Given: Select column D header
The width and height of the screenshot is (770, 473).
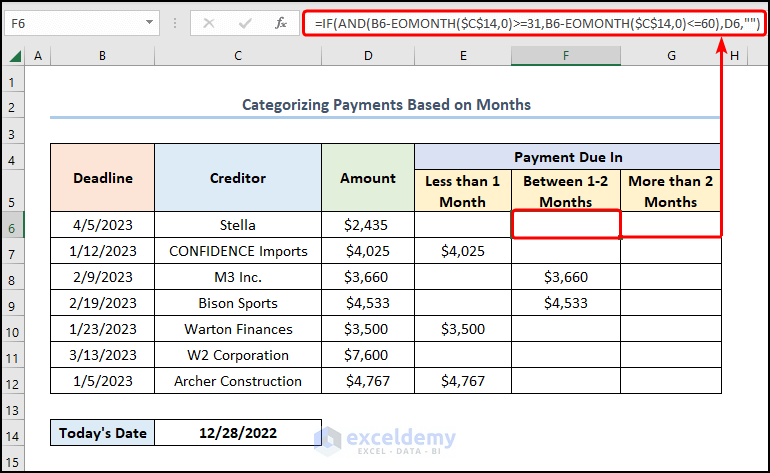Looking at the screenshot, I should coord(368,56).
